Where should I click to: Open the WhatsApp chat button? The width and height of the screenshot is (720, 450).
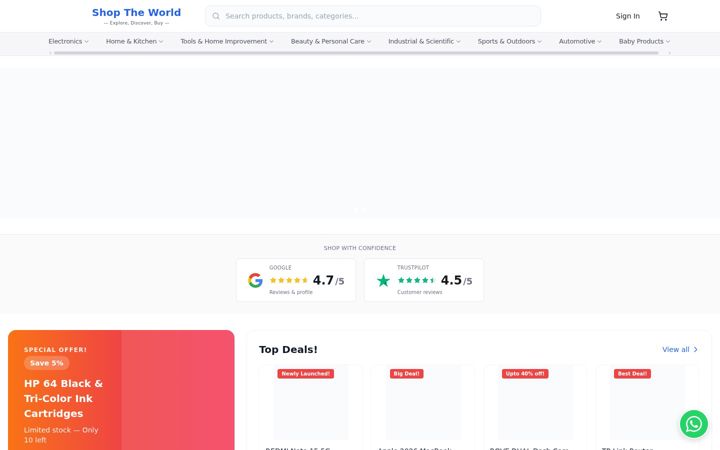(693, 424)
